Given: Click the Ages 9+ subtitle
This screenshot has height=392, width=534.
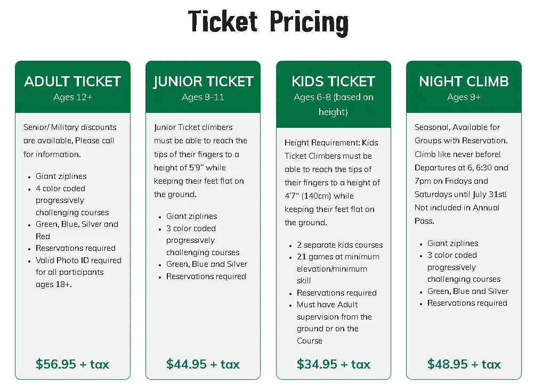Looking at the screenshot, I should (464, 97).
